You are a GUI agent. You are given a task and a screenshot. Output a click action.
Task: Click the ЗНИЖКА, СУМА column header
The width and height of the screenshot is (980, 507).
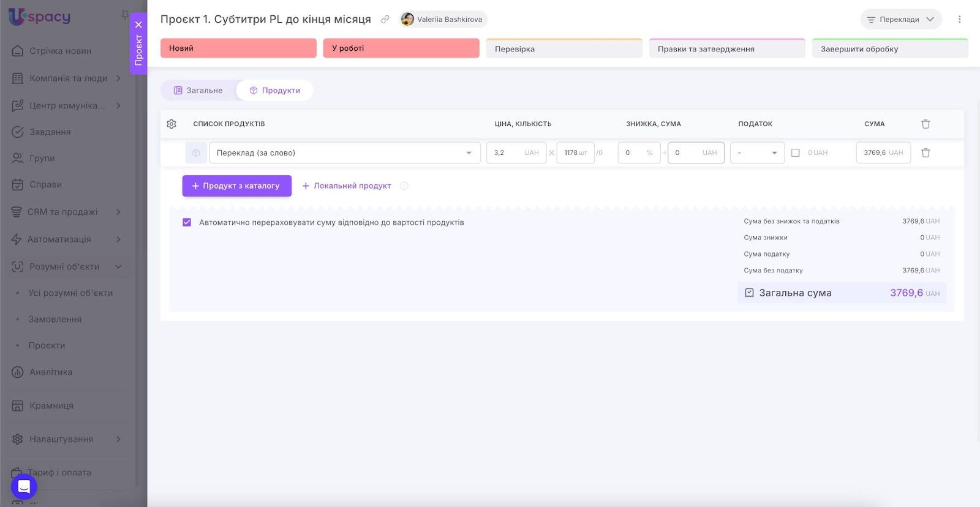coord(654,124)
